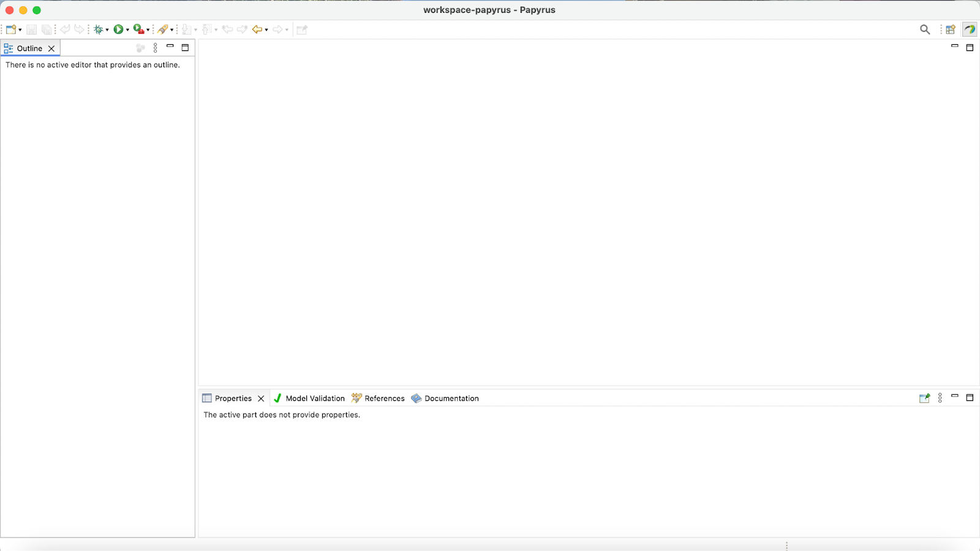Open the toolbar search magnifier
980x551 pixels.
tap(925, 29)
